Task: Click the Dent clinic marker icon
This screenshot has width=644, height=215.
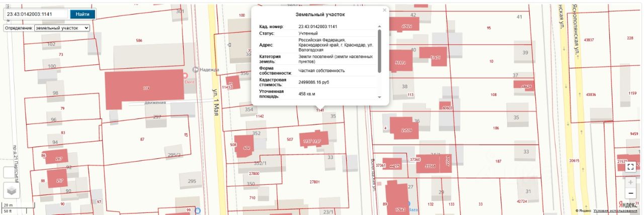Action: click(x=185, y=76)
